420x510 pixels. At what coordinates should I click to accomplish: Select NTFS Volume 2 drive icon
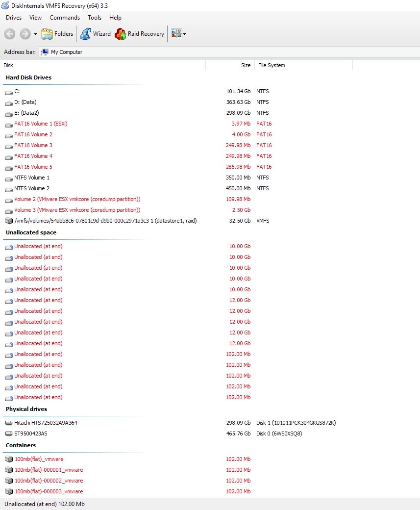coord(9,189)
